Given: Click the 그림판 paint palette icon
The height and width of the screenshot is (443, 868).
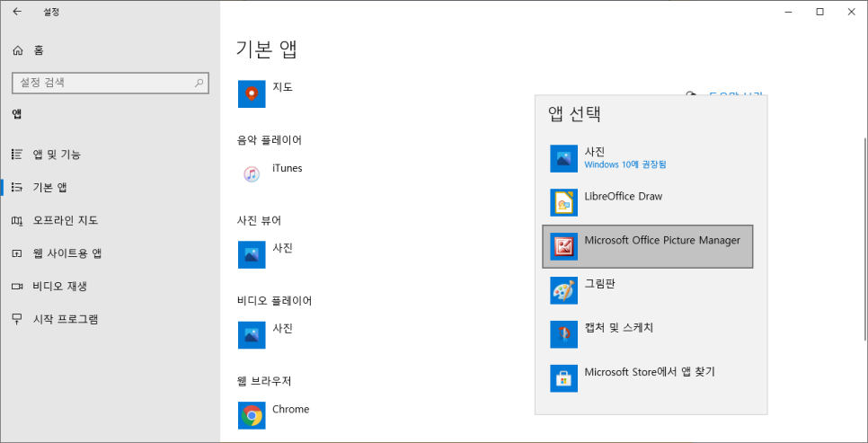Looking at the screenshot, I should pos(564,291).
